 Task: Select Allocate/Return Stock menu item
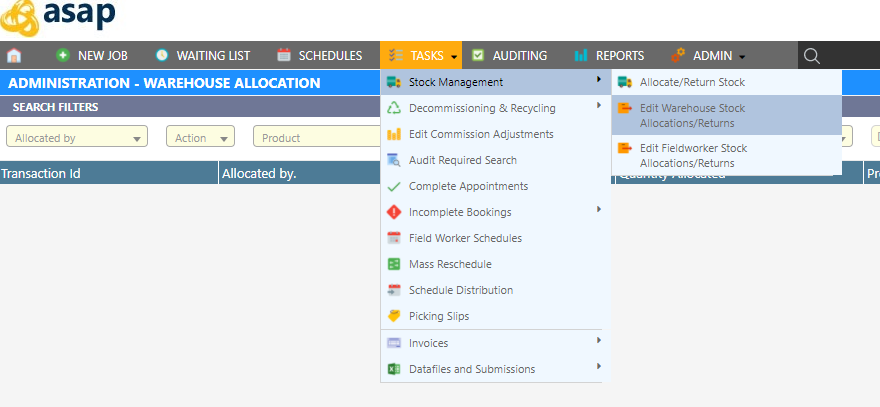[692, 82]
